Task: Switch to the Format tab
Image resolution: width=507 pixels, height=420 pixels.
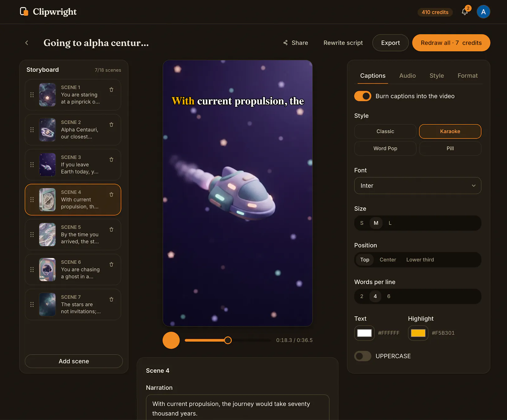Action: [467, 76]
